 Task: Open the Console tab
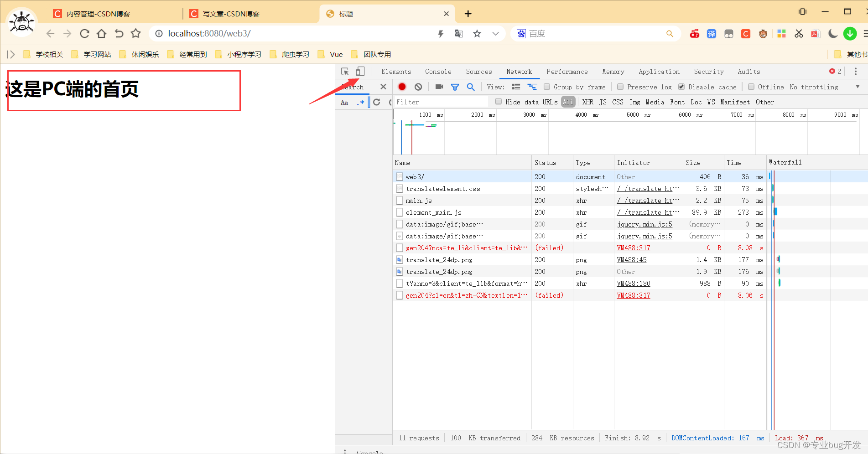(x=438, y=72)
